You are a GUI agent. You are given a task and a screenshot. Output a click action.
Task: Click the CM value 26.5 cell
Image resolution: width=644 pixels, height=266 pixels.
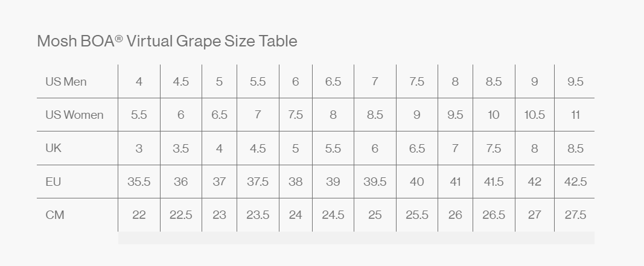click(494, 215)
